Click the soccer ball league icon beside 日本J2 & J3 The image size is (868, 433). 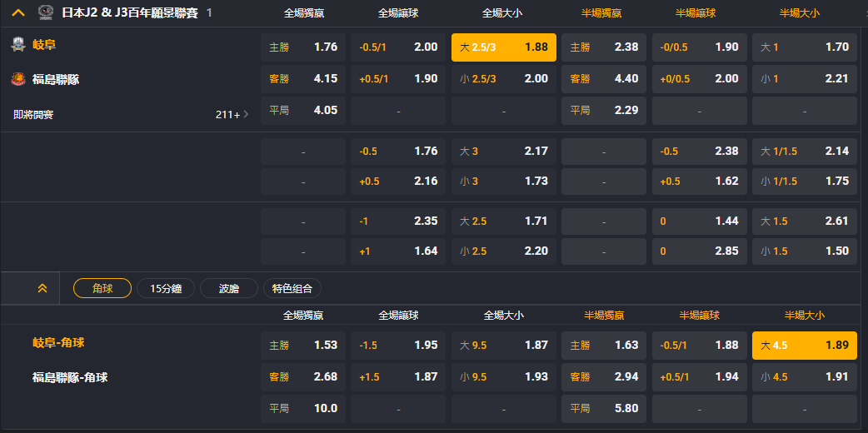tap(46, 12)
